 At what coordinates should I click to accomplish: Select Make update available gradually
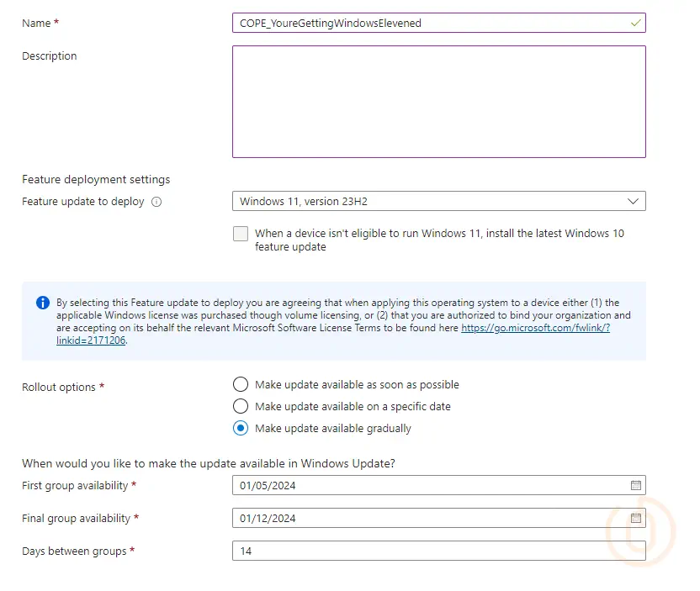coord(241,428)
